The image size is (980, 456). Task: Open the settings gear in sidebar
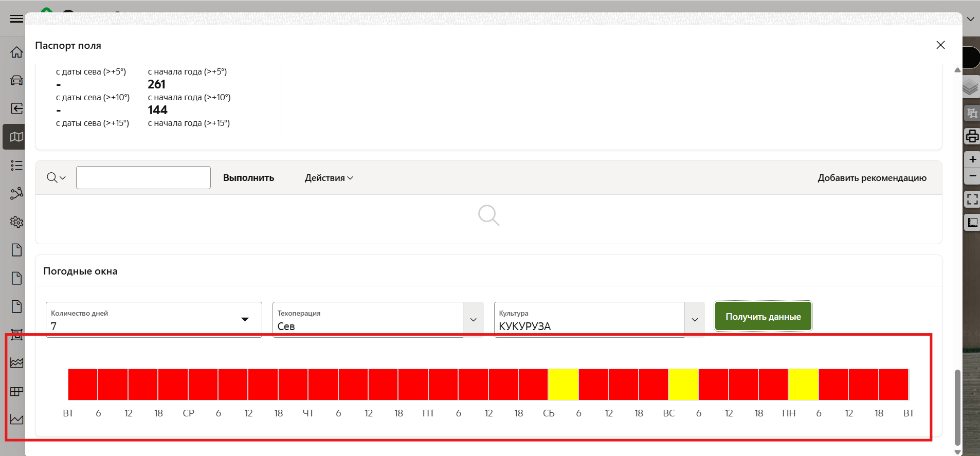[x=16, y=222]
